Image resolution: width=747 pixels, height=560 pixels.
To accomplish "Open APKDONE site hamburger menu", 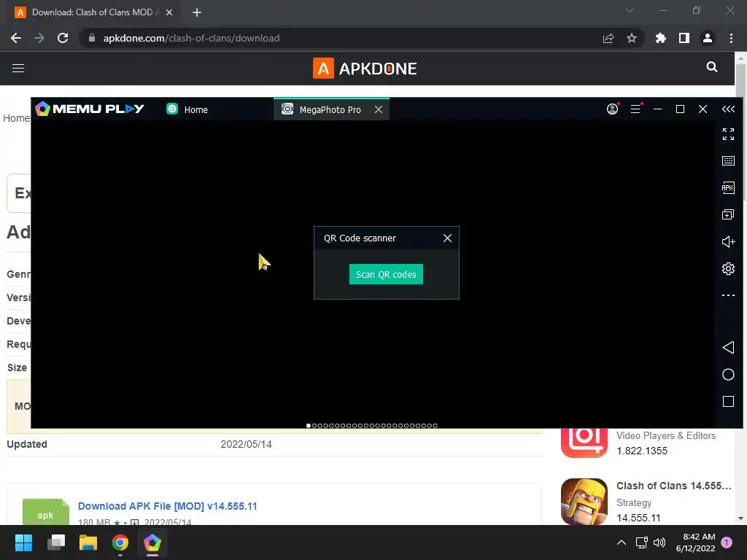I will (18, 69).
